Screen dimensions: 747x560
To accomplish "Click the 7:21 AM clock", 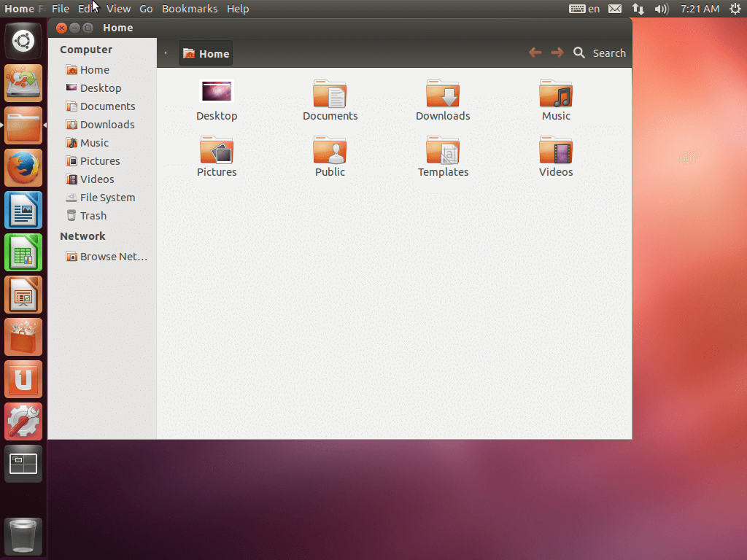I will [700, 9].
